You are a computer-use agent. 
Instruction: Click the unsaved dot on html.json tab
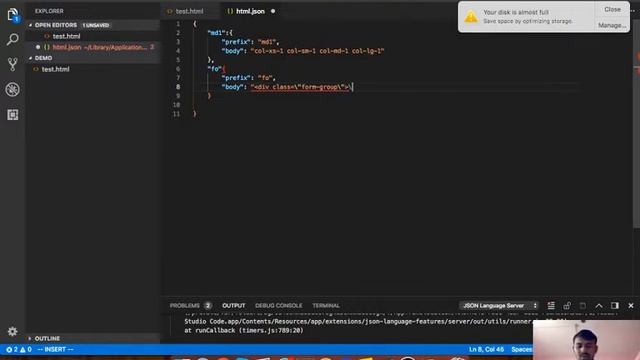point(273,11)
